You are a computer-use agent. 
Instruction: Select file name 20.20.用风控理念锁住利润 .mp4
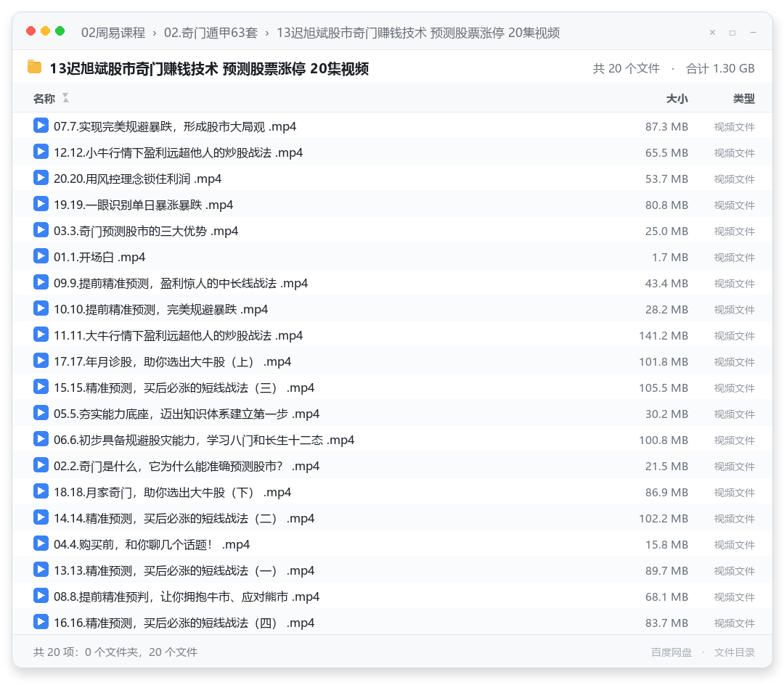(137, 179)
